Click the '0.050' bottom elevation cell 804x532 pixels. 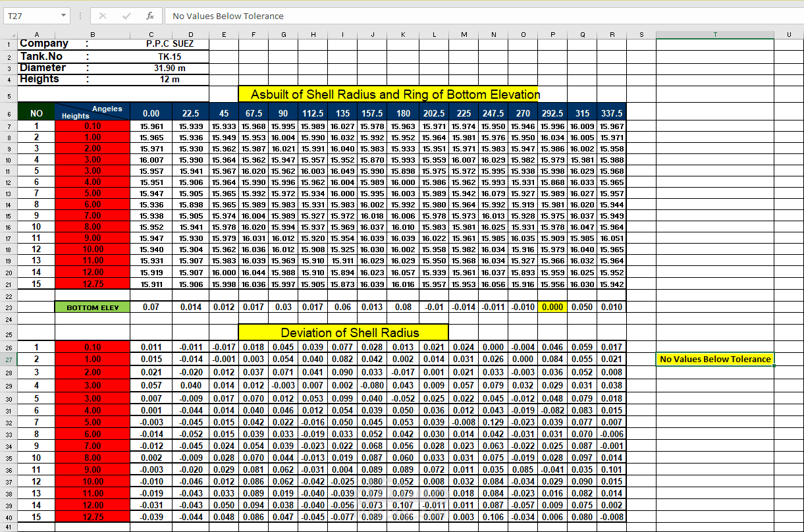click(582, 307)
